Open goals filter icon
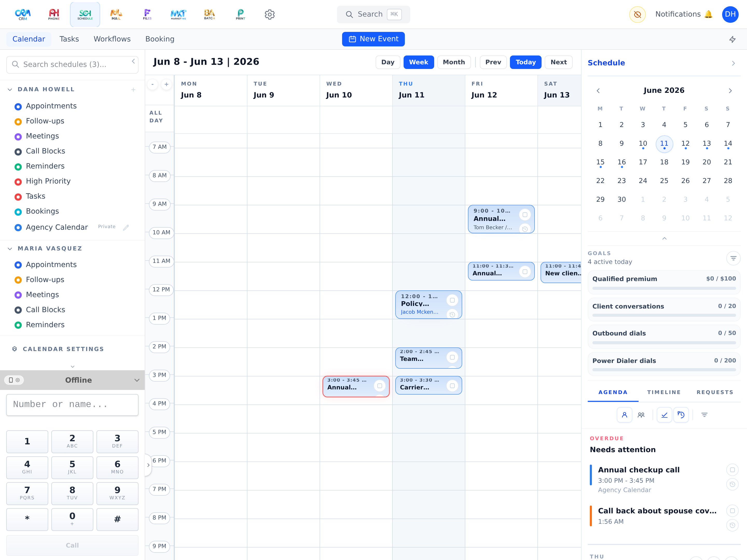The height and width of the screenshot is (560, 747). pos(733,258)
